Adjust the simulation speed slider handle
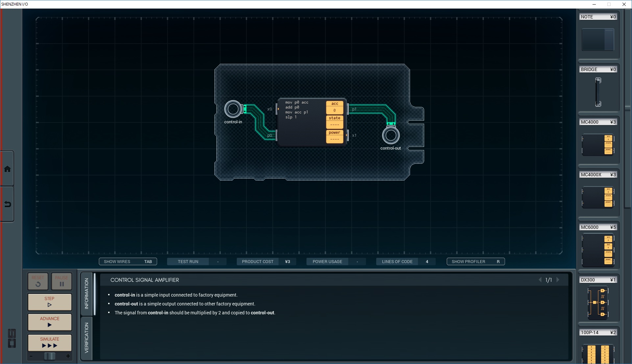 click(50, 356)
